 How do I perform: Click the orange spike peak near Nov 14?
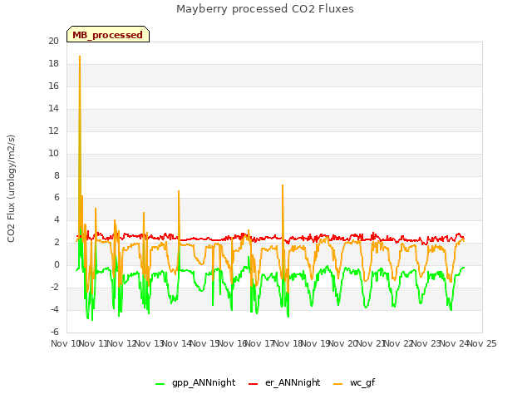point(179,191)
